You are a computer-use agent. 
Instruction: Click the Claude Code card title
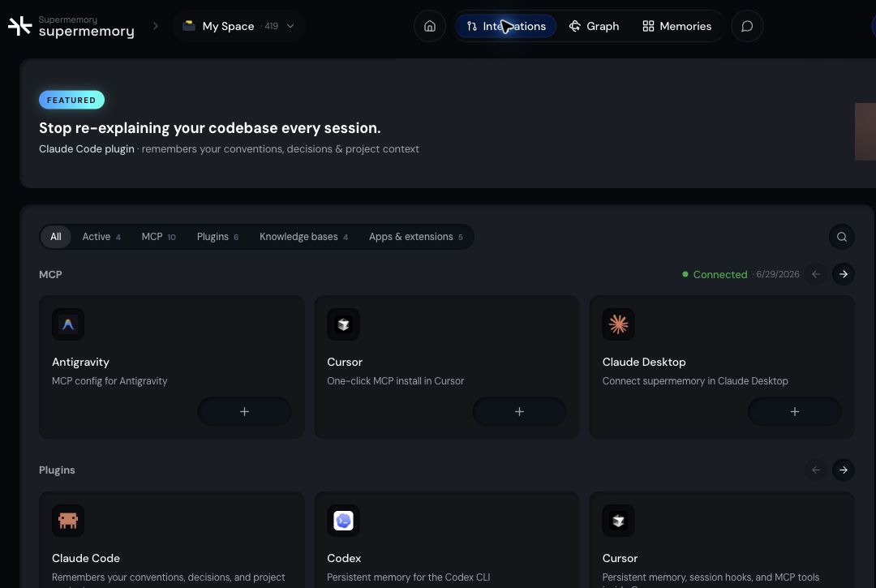tap(86, 559)
